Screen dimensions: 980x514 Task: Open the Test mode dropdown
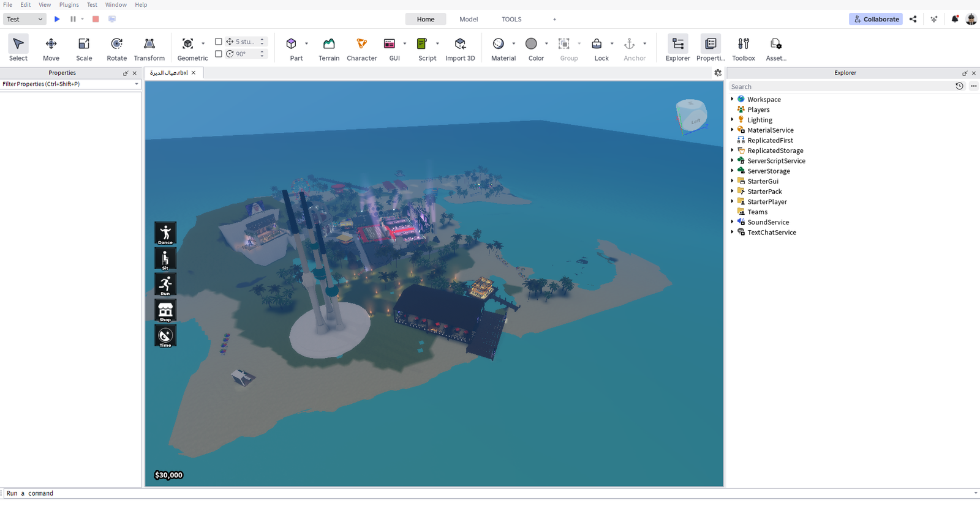24,19
